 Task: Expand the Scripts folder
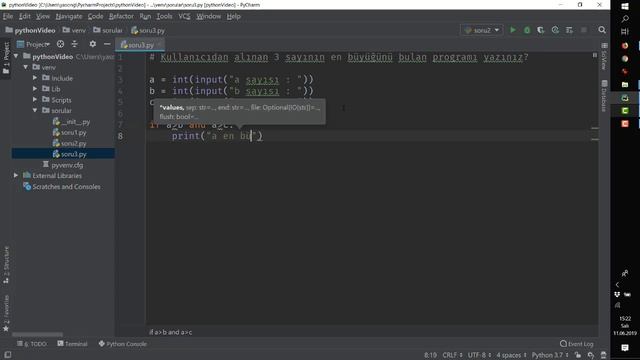(x=35, y=99)
